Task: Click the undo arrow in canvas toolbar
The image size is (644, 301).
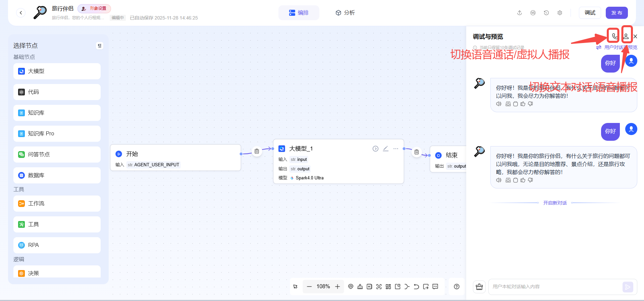Action: (416, 287)
